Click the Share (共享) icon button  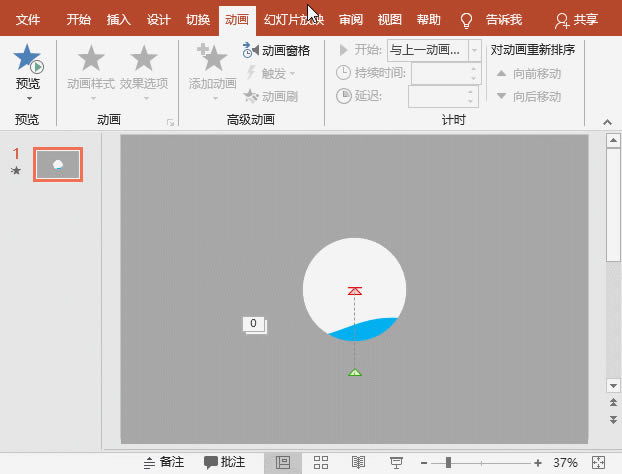coord(578,20)
